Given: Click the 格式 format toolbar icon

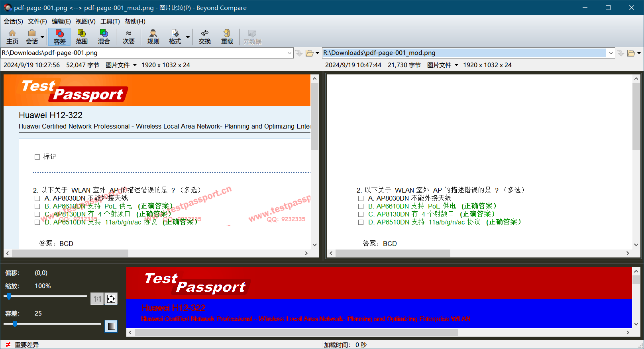Looking at the screenshot, I should [x=175, y=37].
